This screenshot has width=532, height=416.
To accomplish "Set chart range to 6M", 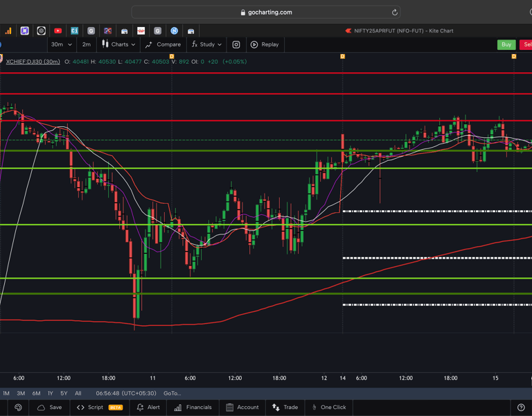I will pos(36,393).
